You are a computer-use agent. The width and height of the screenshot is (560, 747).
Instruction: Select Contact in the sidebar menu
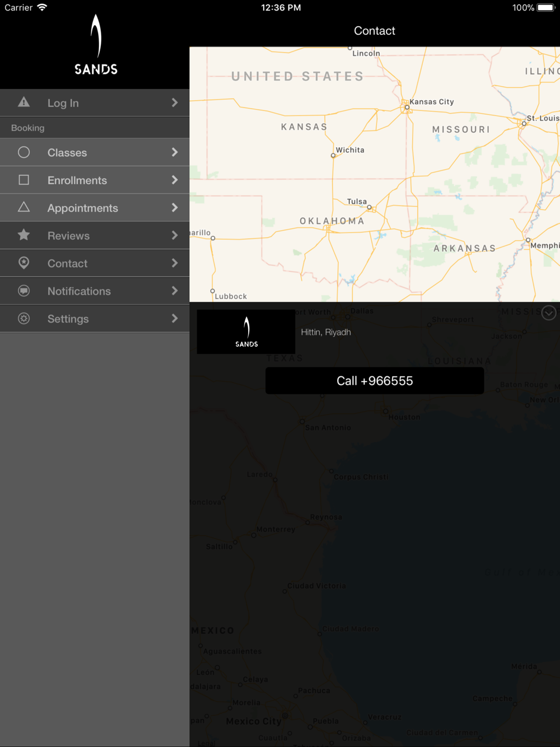pyautogui.click(x=95, y=263)
